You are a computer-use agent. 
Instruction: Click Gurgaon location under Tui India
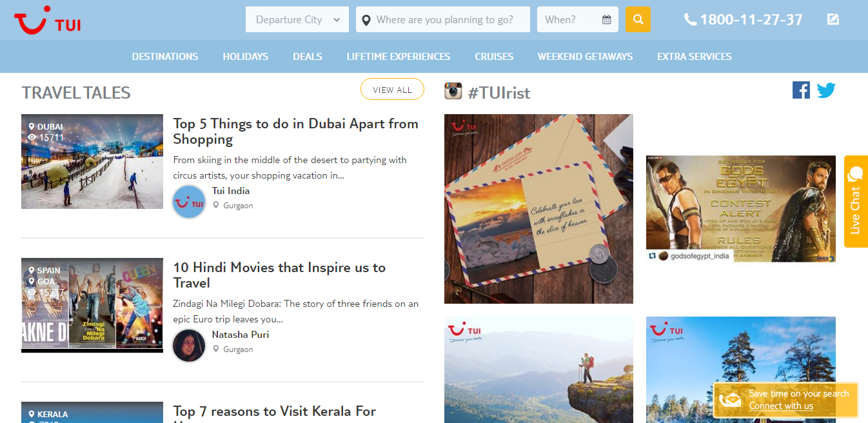tap(238, 206)
